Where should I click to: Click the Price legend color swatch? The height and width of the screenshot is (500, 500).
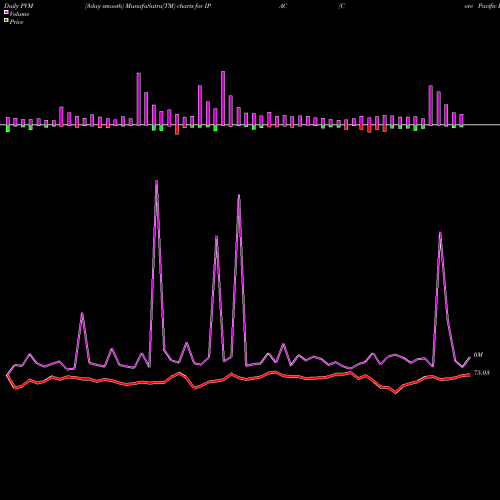6,21
